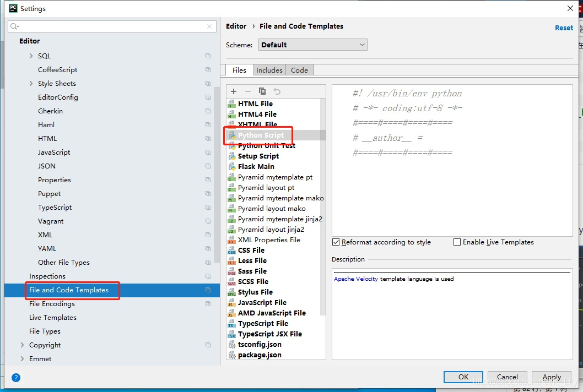Click the settings search input field
583x392 pixels.
point(112,26)
